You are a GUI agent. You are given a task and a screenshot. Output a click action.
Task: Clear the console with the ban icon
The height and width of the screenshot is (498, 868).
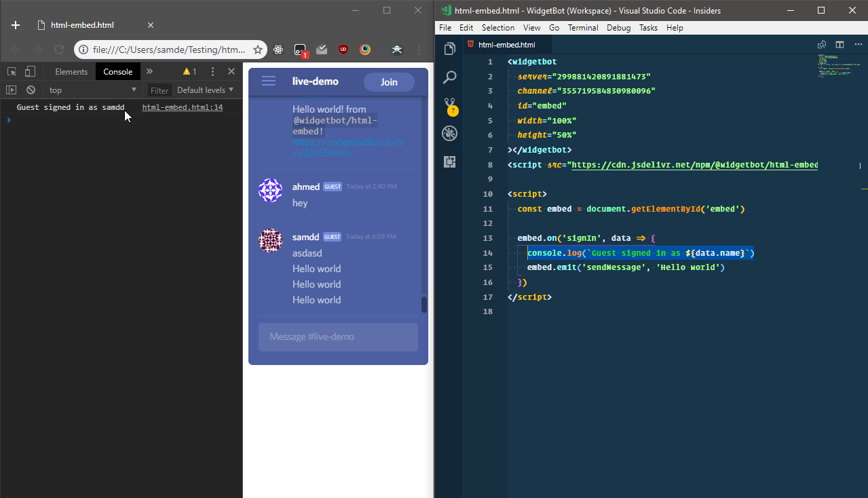click(31, 90)
